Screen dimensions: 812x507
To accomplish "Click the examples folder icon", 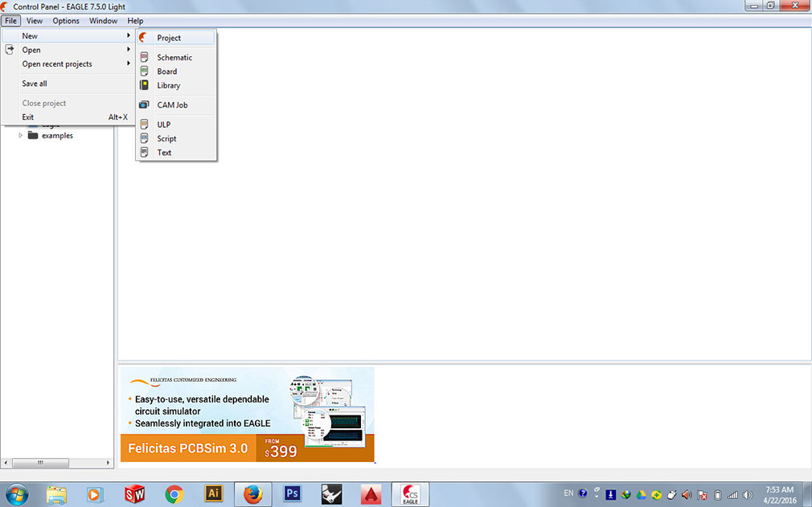I will pos(33,136).
